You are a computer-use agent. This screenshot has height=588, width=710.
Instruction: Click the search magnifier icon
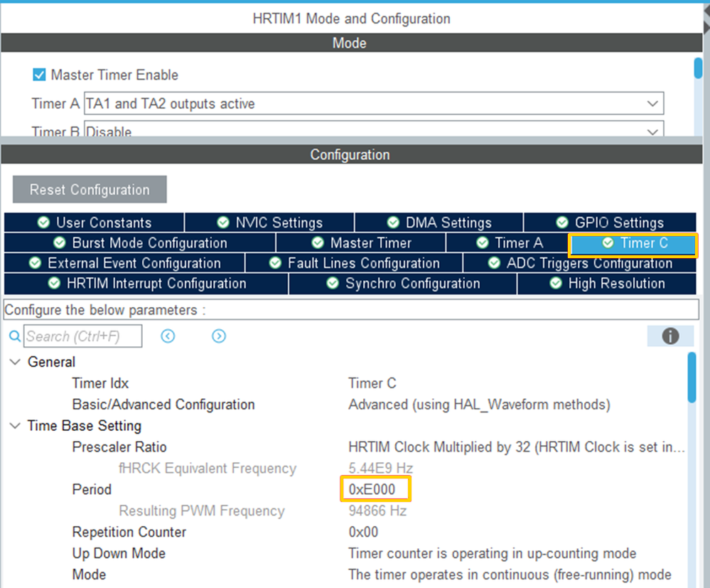pyautogui.click(x=16, y=336)
